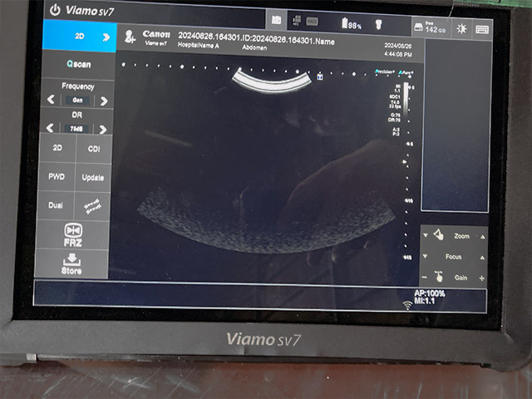Click the grayscale bar beside depth scale
The image size is (532, 399).
(406, 98)
